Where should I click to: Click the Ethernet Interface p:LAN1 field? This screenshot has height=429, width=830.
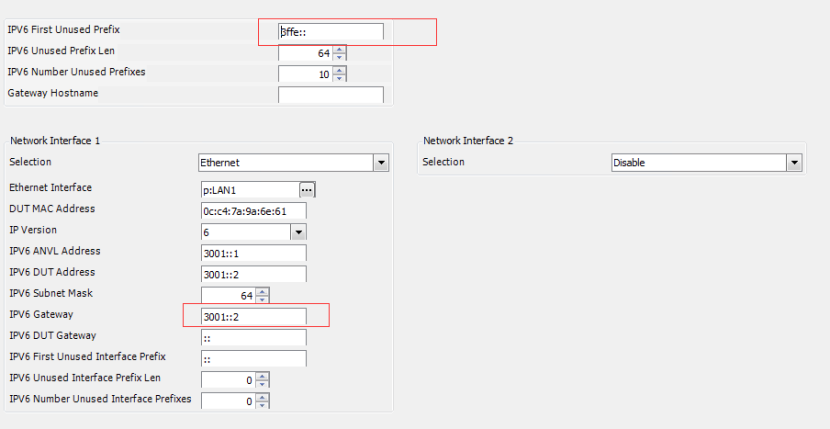point(249,189)
